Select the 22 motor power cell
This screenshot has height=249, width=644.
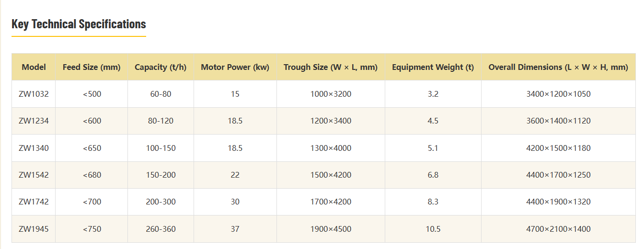(235, 175)
